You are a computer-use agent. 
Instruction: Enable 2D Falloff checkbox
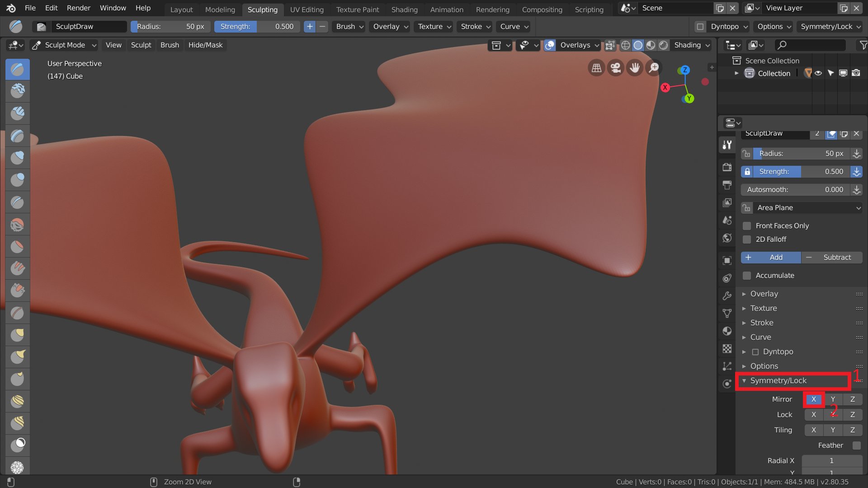point(747,239)
